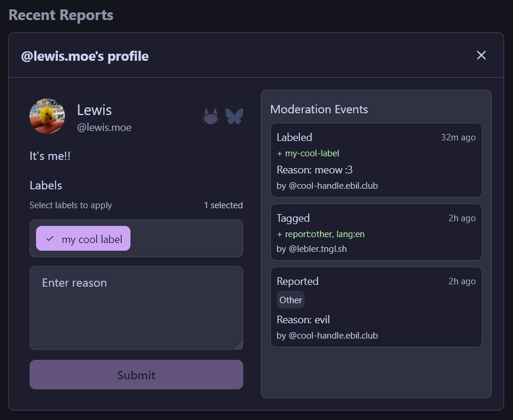Open @cool-handle.ebil.club in the Reported event
The image size is (513, 420).
tap(333, 336)
